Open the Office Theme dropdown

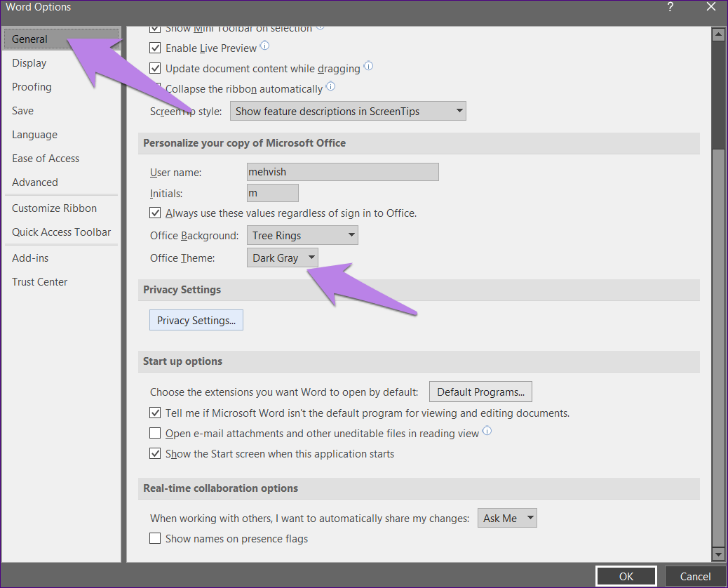point(282,258)
